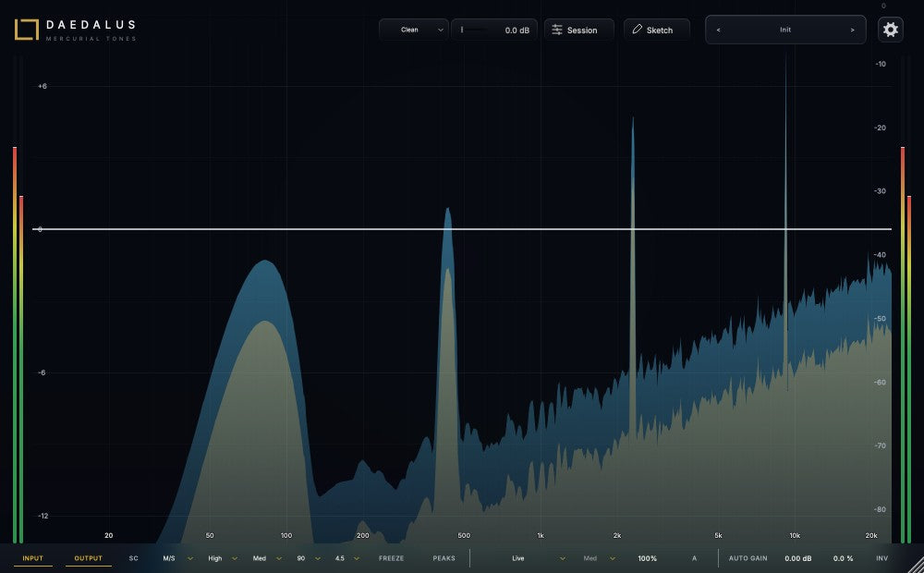Viewport: 924px width, 573px height.
Task: Click the -40 level scale label
Action: point(881,255)
